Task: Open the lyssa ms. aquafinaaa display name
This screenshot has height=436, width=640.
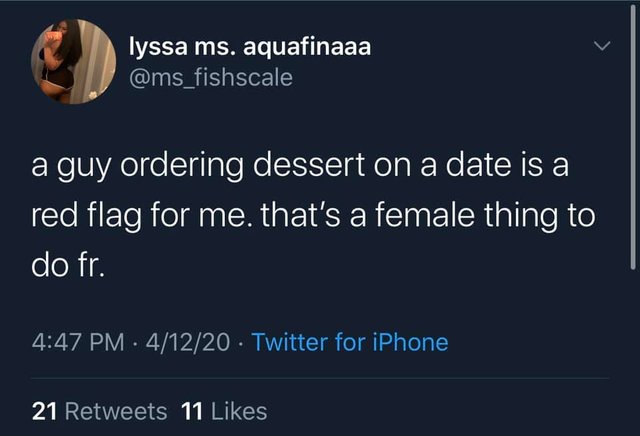Action: tap(250, 46)
